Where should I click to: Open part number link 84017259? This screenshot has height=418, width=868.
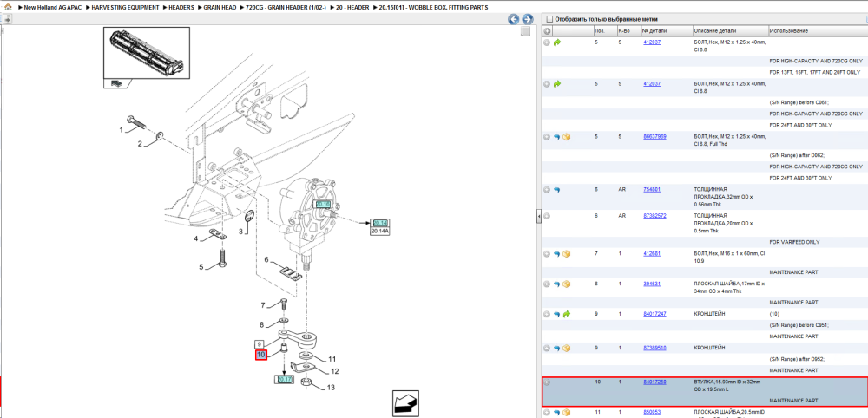654,382
